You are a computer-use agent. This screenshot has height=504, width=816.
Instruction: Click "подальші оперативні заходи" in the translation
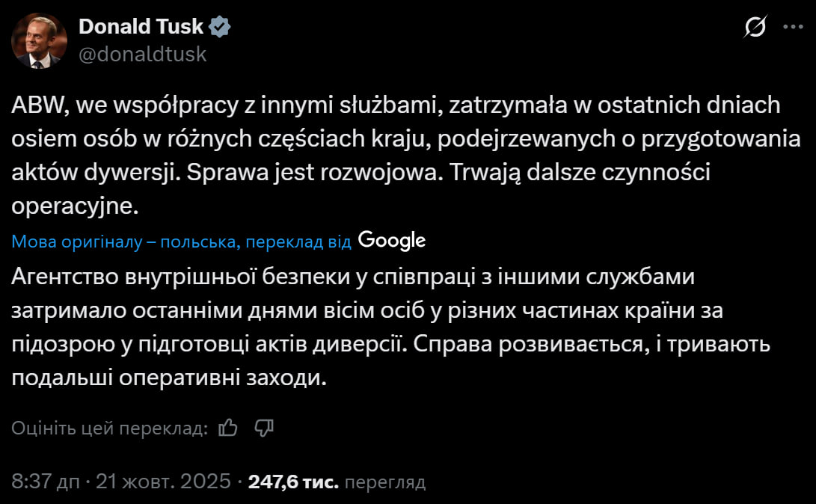coord(170,378)
